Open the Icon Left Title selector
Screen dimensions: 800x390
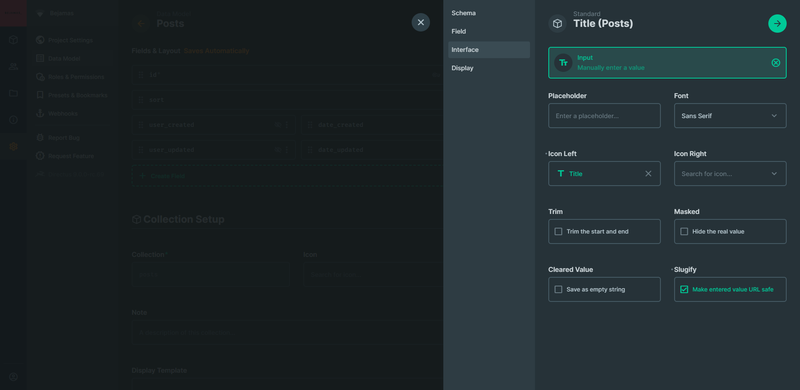(x=604, y=174)
